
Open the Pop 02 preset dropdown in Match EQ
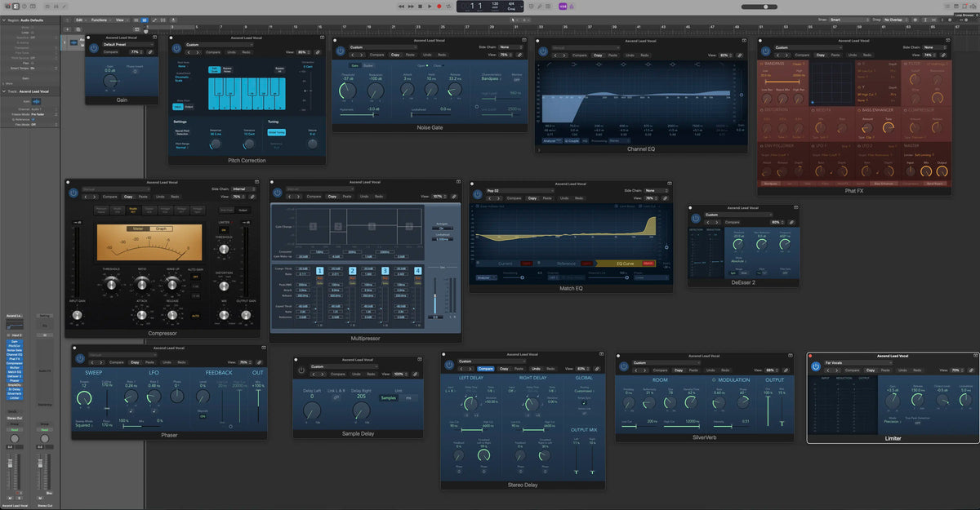click(x=520, y=190)
